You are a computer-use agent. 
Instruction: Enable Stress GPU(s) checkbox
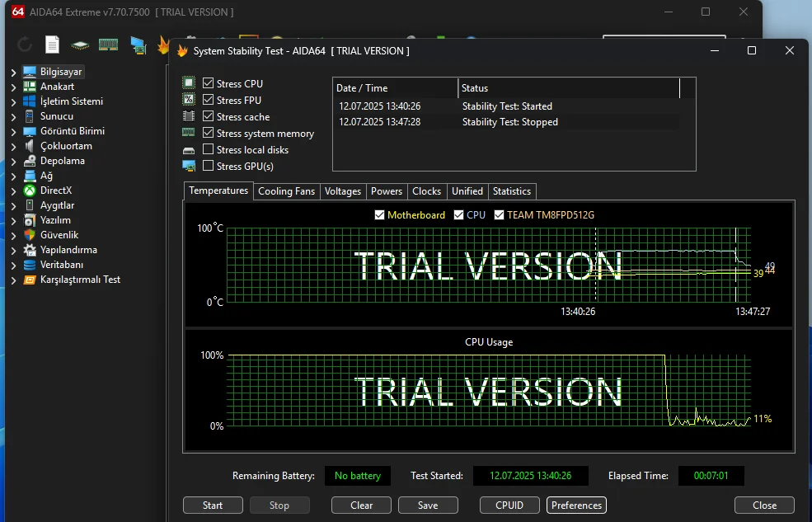coord(209,167)
